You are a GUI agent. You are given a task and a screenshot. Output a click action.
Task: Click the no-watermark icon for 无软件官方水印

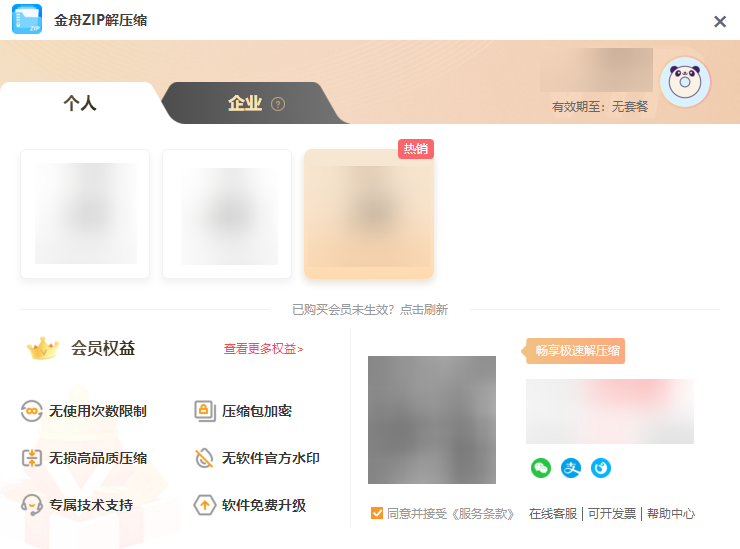pyautogui.click(x=204, y=458)
